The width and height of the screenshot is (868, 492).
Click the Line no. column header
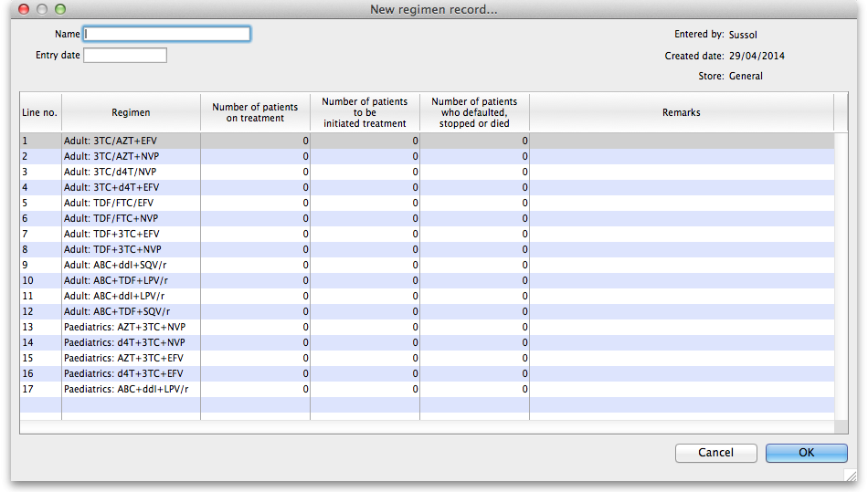(40, 112)
